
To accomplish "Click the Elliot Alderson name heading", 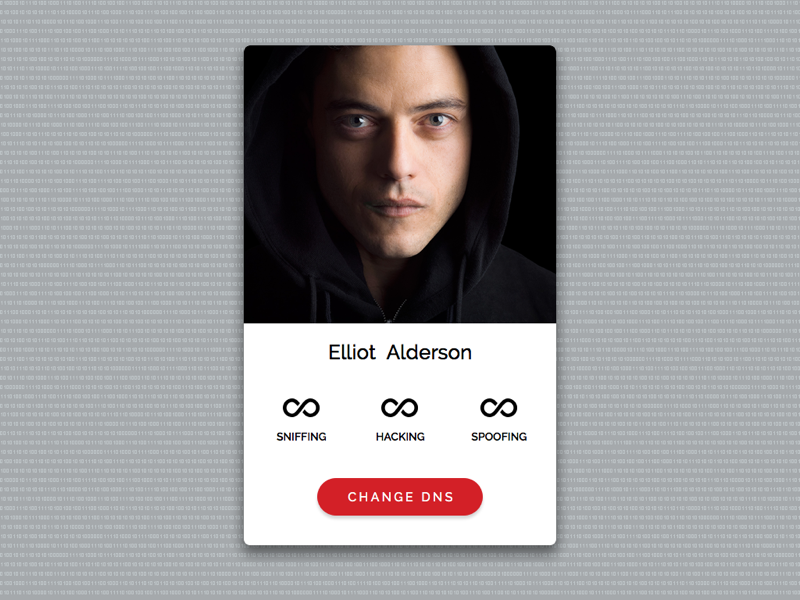I will pos(400,352).
